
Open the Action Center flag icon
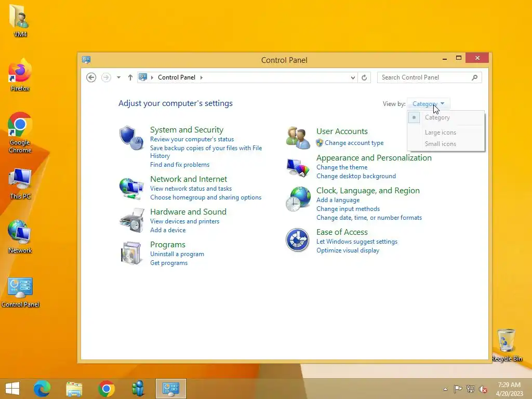pyautogui.click(x=458, y=389)
